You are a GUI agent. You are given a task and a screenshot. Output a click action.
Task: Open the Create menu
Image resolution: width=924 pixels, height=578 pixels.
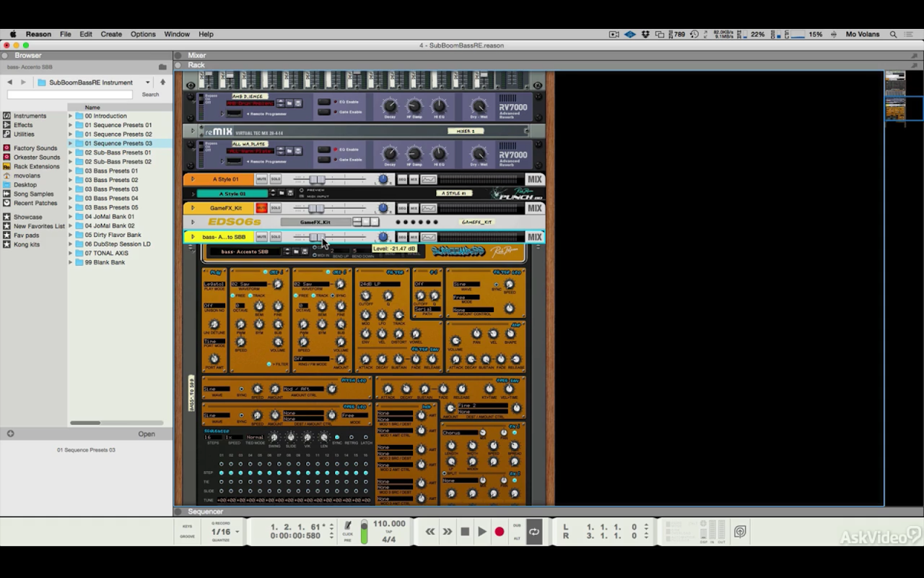click(x=111, y=34)
